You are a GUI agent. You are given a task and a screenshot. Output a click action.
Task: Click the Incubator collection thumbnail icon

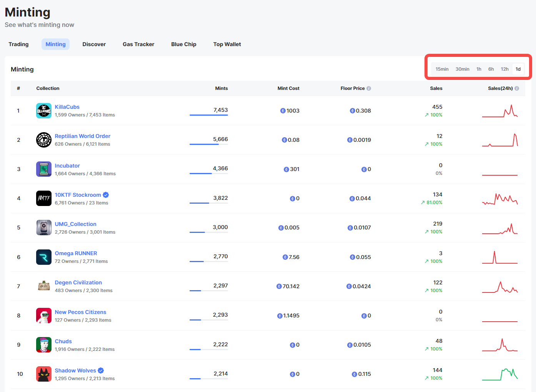[x=43, y=169]
